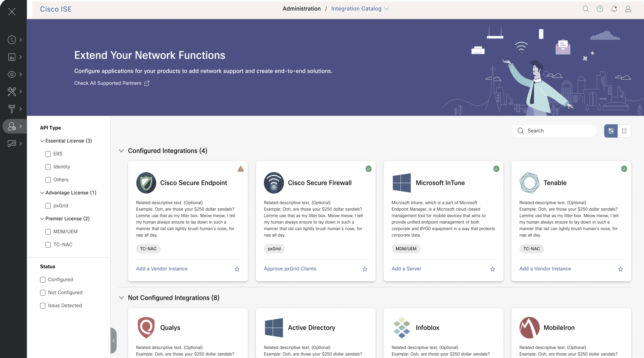This screenshot has width=644, height=358.
Task: Open the clock/recent sidebar icon
Action: [x=12, y=40]
